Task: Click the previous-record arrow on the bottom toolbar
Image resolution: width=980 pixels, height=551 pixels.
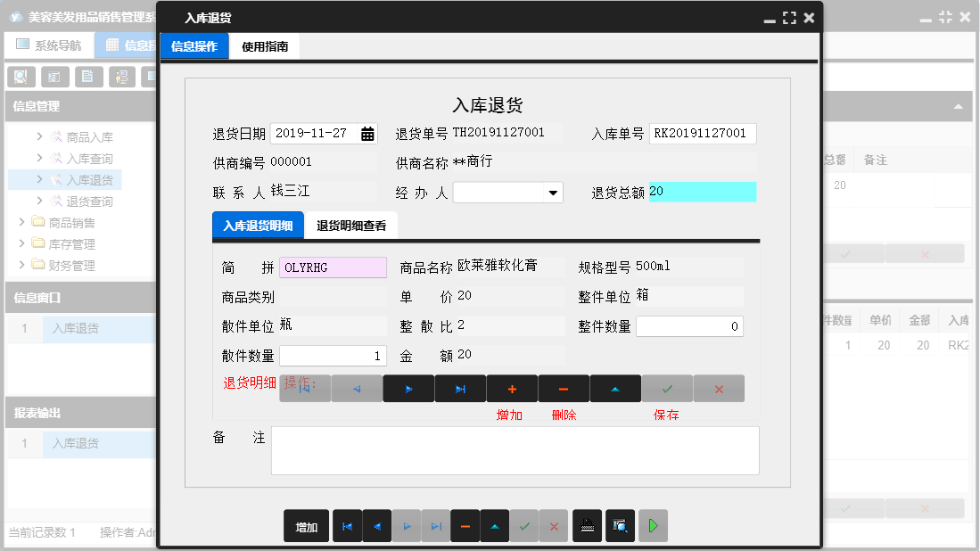Action: click(x=376, y=525)
